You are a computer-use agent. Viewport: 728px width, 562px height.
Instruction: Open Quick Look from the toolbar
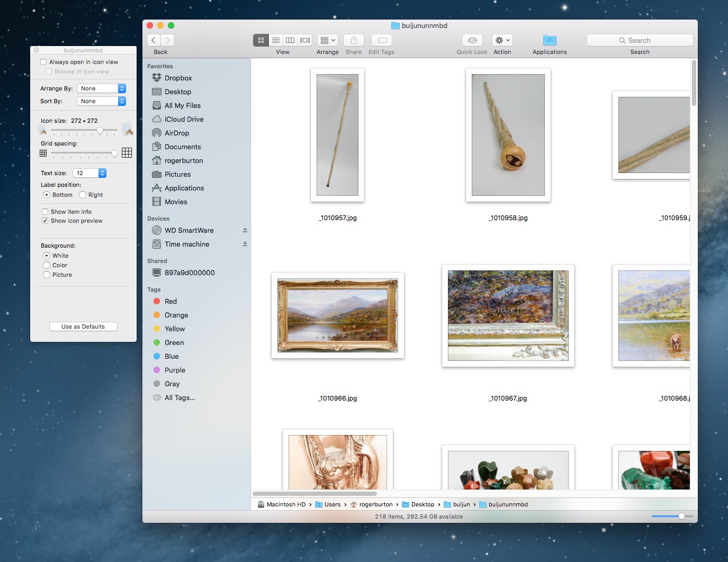(471, 40)
